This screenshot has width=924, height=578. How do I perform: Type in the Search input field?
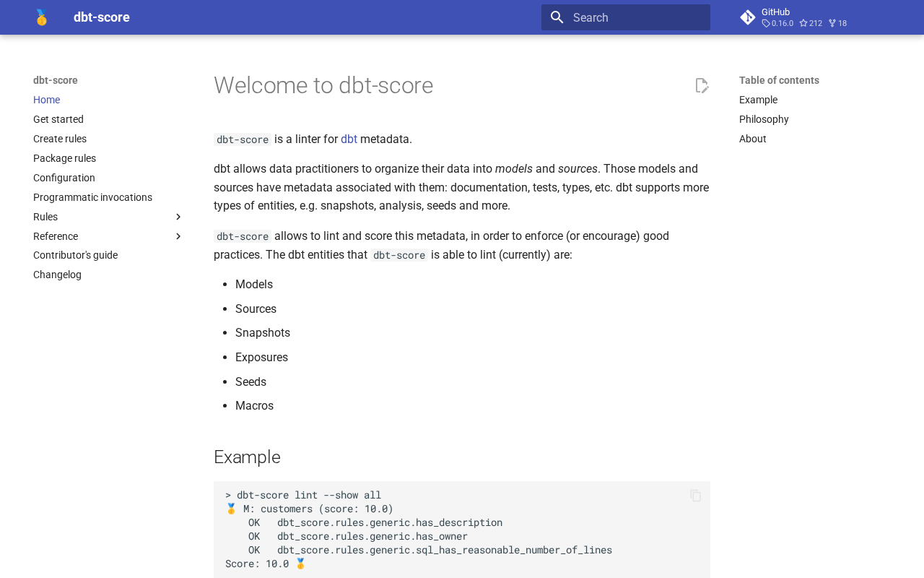635,17
